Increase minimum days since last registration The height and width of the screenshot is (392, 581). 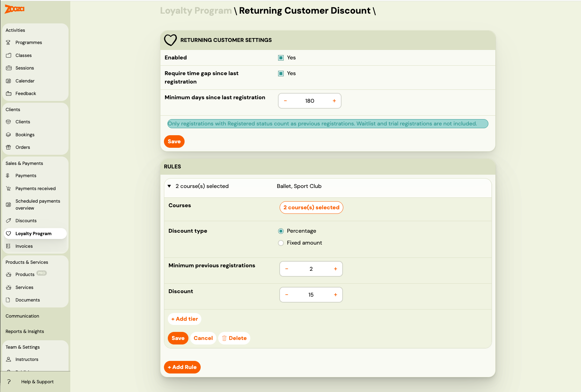334,101
